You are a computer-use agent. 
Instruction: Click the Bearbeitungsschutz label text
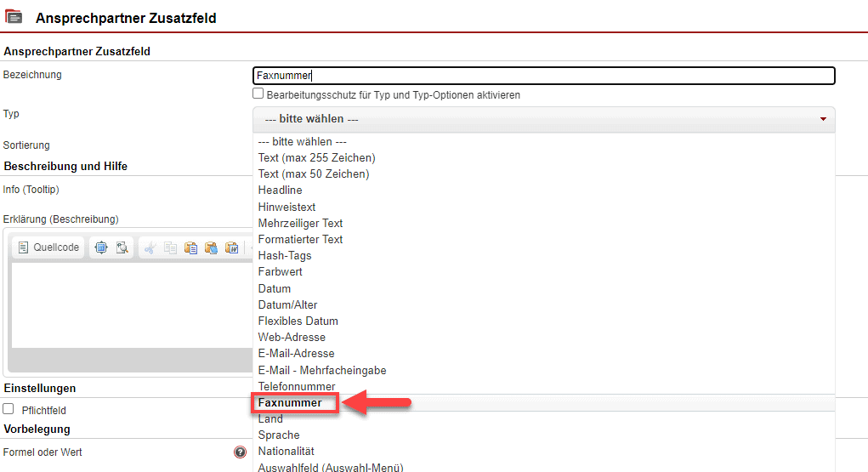(x=393, y=94)
